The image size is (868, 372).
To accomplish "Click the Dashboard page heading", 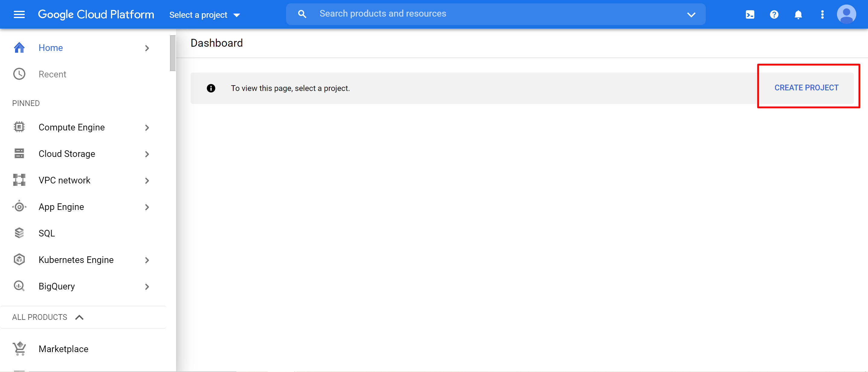I will [x=217, y=43].
